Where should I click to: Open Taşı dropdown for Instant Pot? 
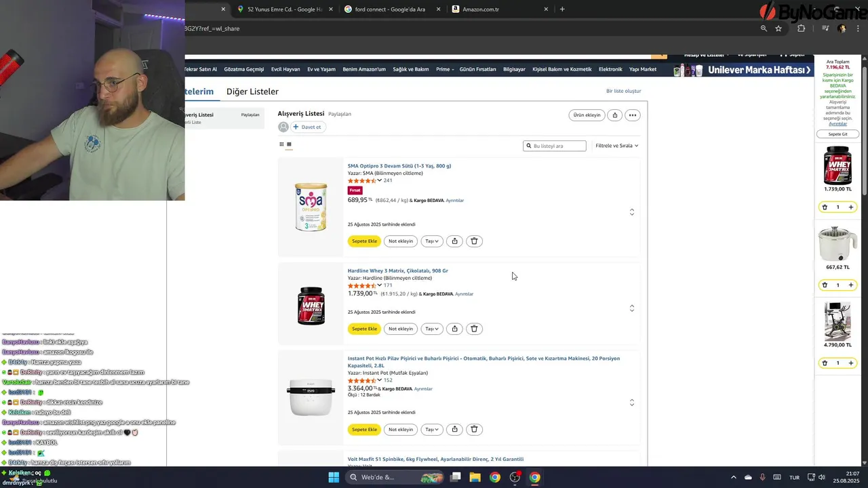[x=431, y=429]
